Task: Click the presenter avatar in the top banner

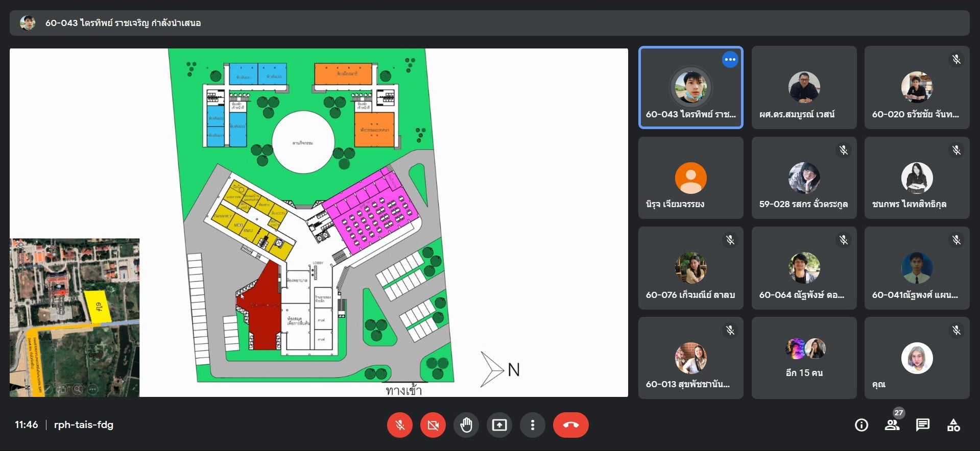Action: click(x=28, y=23)
